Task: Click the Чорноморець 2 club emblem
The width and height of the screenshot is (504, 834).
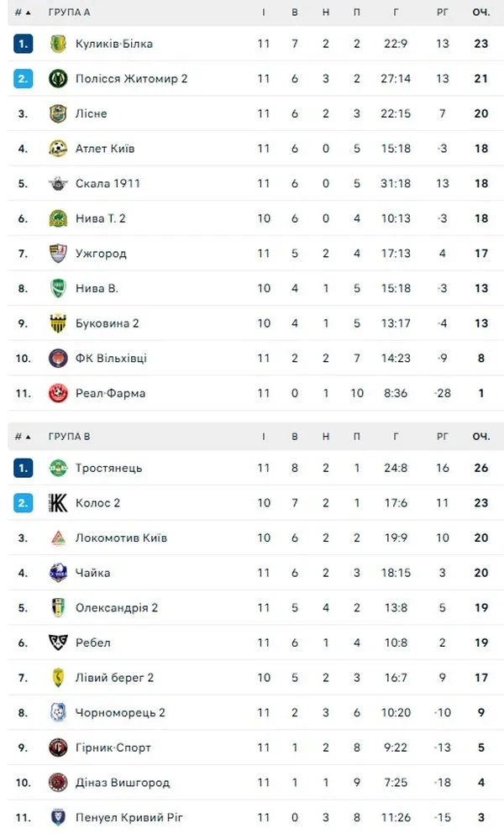Action: (57, 712)
